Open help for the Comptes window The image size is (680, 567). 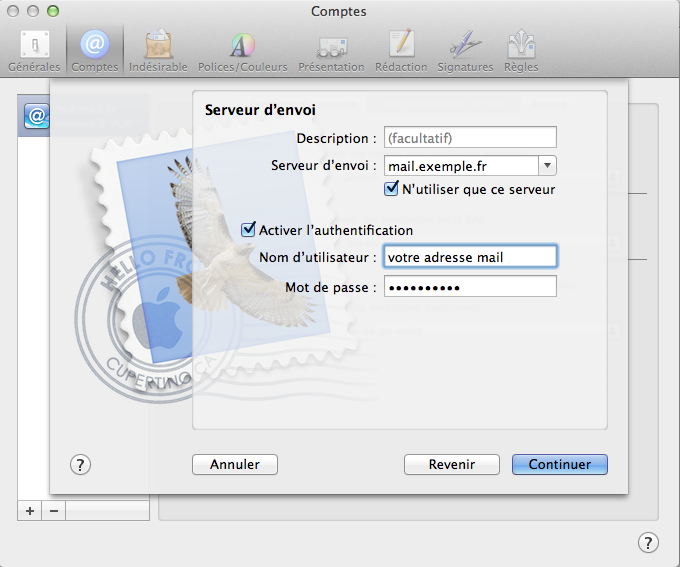[648, 542]
